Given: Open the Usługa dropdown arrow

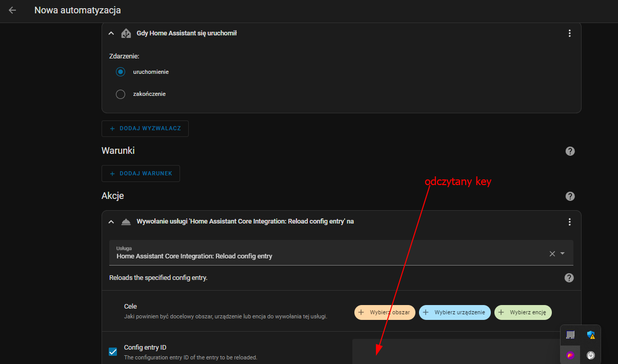Looking at the screenshot, I should (563, 253).
